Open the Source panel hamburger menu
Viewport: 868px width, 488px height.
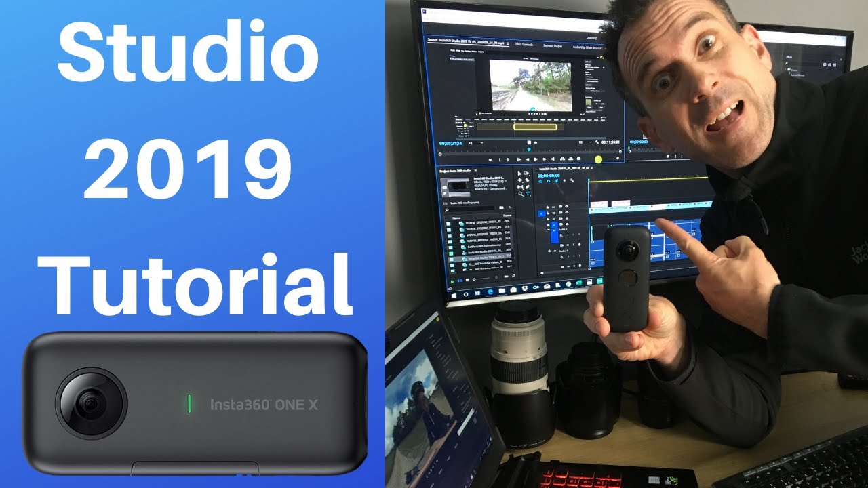tap(507, 43)
